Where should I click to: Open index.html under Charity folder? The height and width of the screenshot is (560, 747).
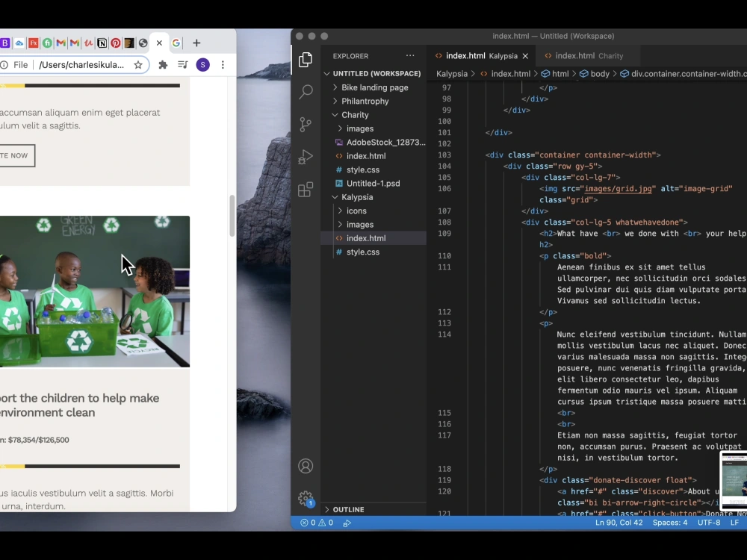(x=373, y=156)
